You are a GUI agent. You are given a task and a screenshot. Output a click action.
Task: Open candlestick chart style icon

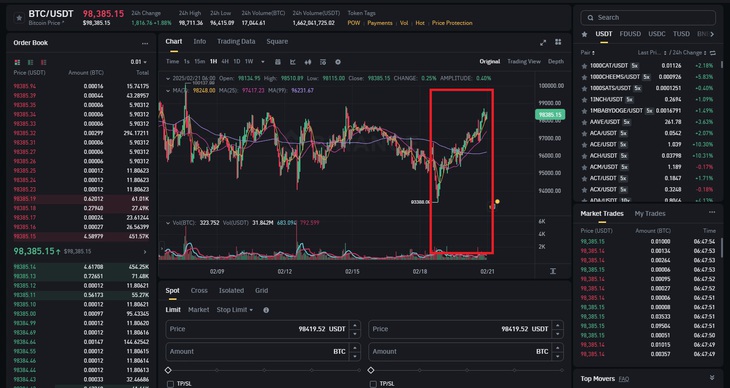click(x=308, y=62)
